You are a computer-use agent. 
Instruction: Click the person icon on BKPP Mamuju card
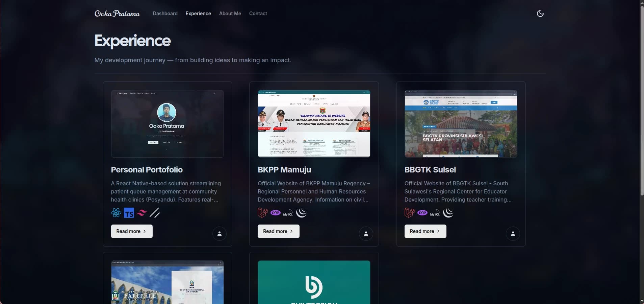(366, 233)
